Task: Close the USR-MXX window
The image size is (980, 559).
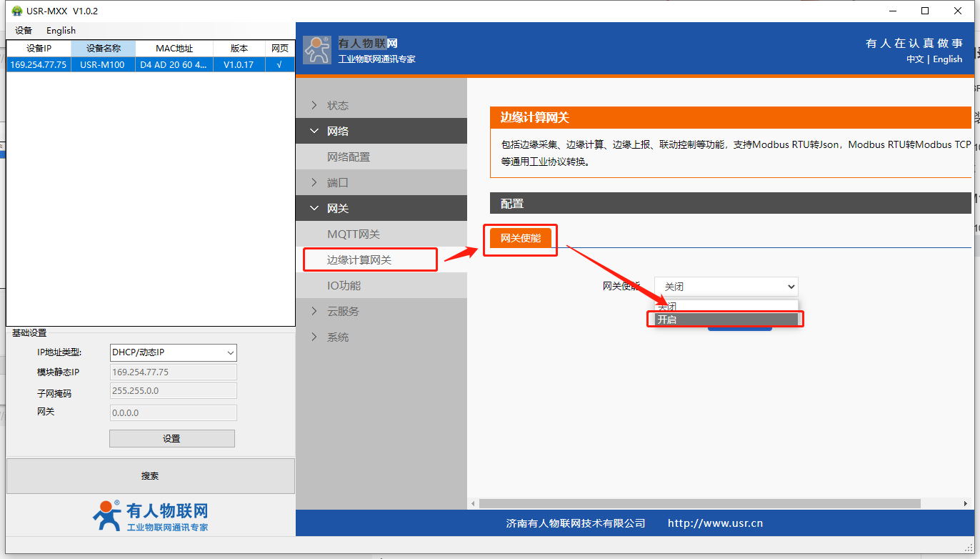Action: (x=958, y=11)
